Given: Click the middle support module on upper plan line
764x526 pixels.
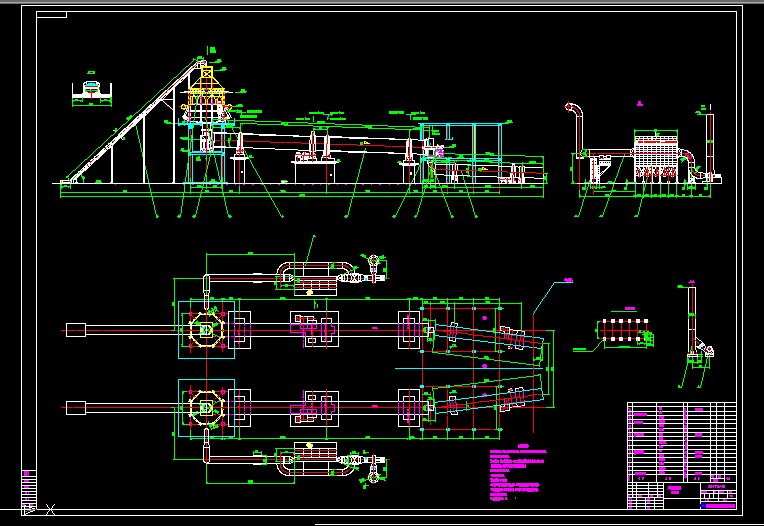Looking at the screenshot, I should (x=313, y=328).
